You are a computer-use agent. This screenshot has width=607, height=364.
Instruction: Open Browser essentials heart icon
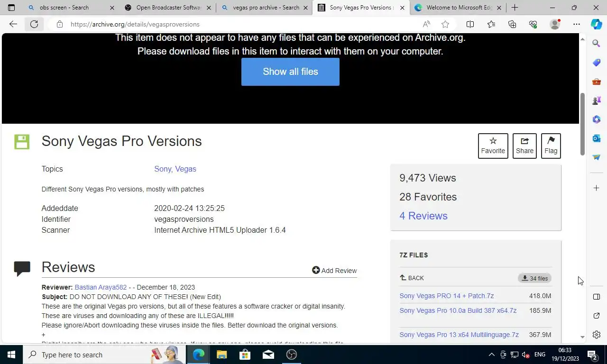533,24
